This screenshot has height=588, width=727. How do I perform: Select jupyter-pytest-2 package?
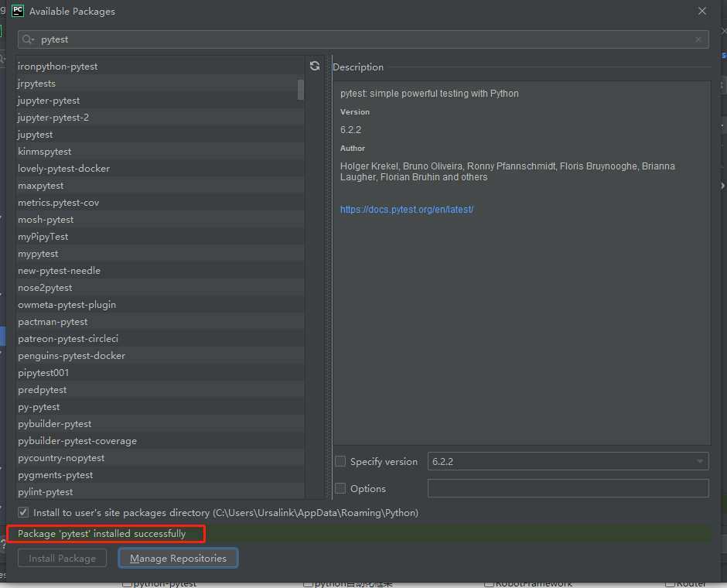[160, 118]
